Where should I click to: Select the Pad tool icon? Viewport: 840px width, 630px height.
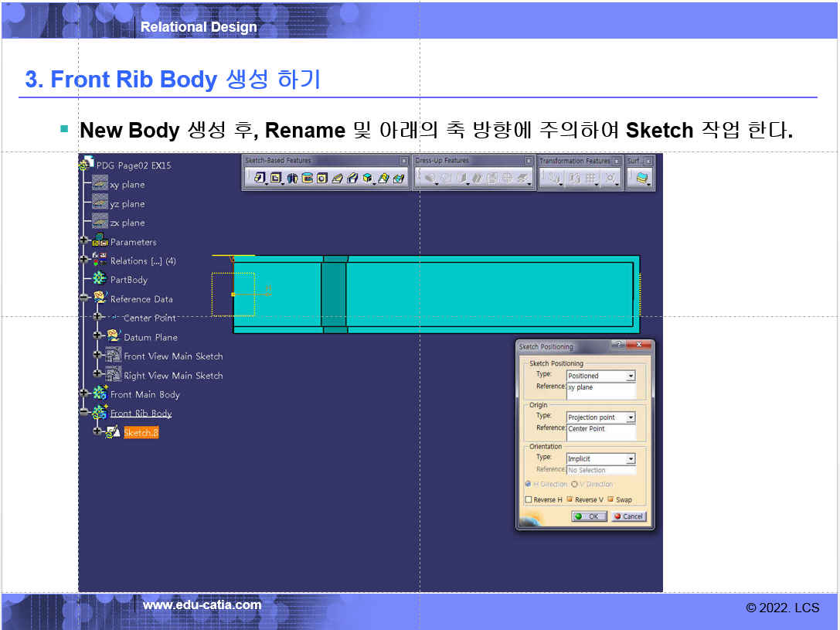click(x=260, y=179)
